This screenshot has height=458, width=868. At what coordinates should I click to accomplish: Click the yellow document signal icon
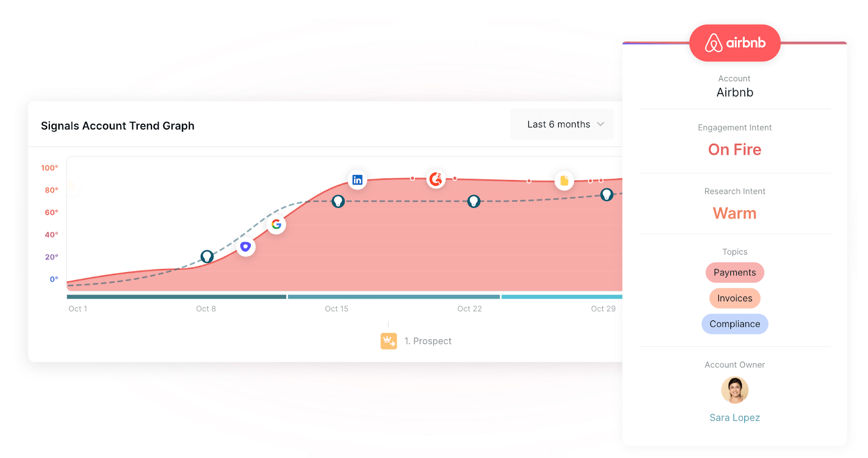click(564, 180)
